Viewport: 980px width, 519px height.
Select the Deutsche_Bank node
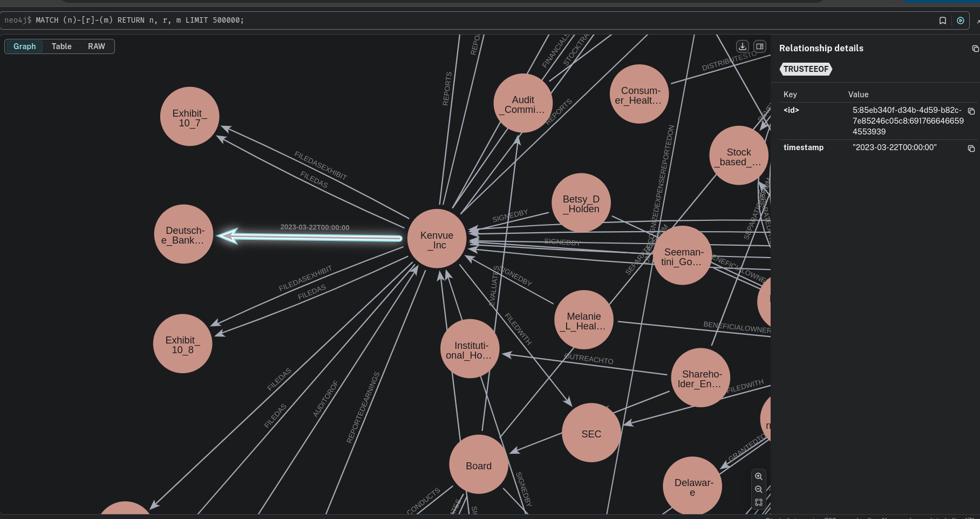pyautogui.click(x=183, y=234)
